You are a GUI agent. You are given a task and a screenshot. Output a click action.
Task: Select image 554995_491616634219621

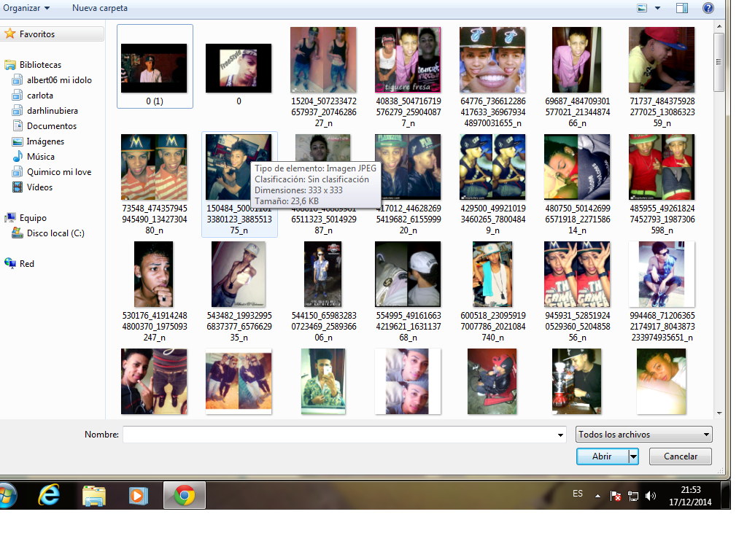[408, 274]
